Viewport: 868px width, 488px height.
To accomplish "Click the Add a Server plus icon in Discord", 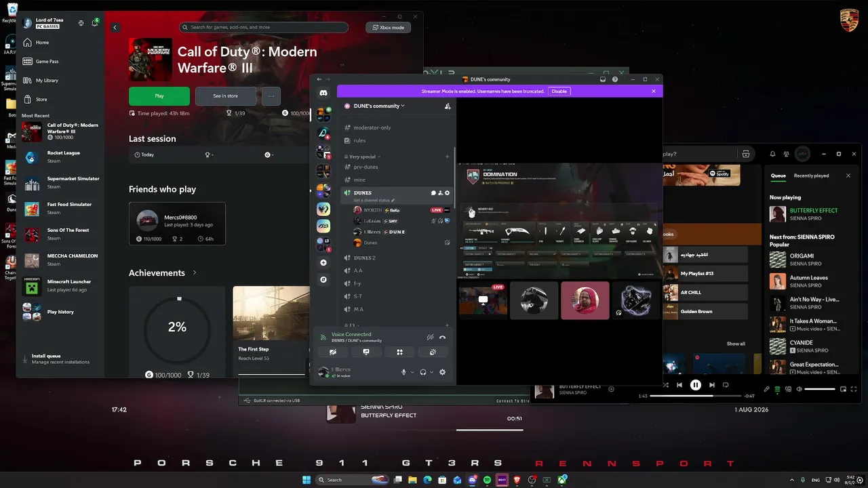I will pos(323,262).
